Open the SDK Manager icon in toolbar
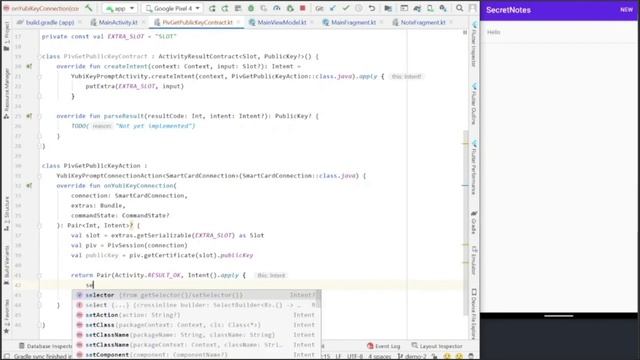Image resolution: width=640 pixels, height=360 pixels. click(x=443, y=8)
